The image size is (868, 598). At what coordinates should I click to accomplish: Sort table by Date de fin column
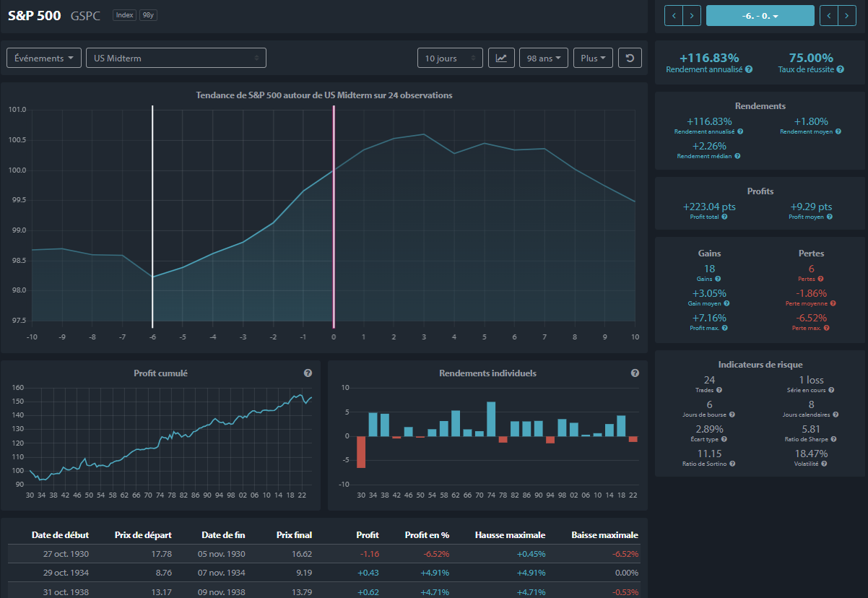[x=223, y=535]
